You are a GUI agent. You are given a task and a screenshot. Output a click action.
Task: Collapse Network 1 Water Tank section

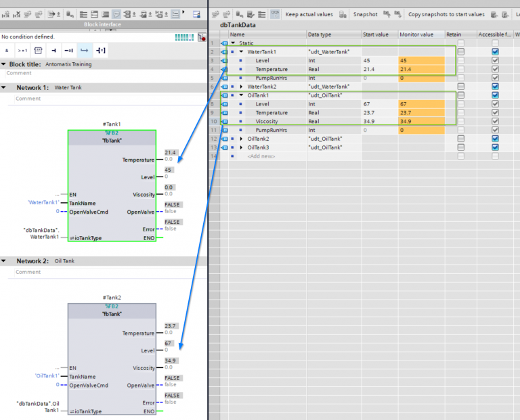pos(3,88)
